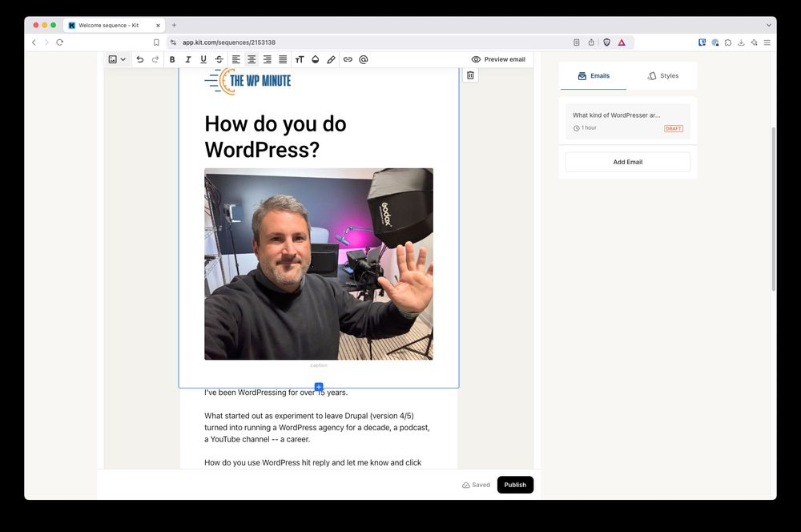Switch to the Emails tab
This screenshot has width=801, height=532.
tap(594, 75)
